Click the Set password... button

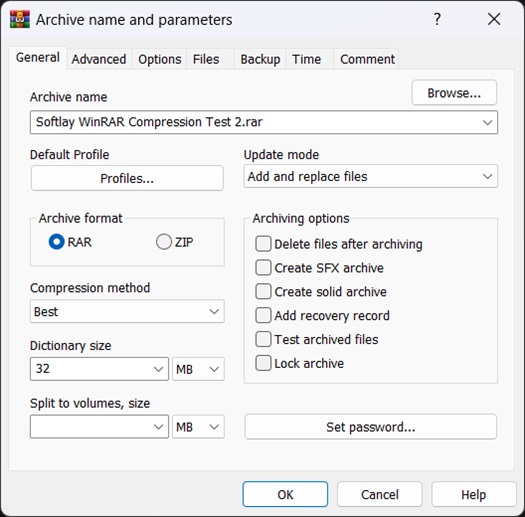point(371,427)
